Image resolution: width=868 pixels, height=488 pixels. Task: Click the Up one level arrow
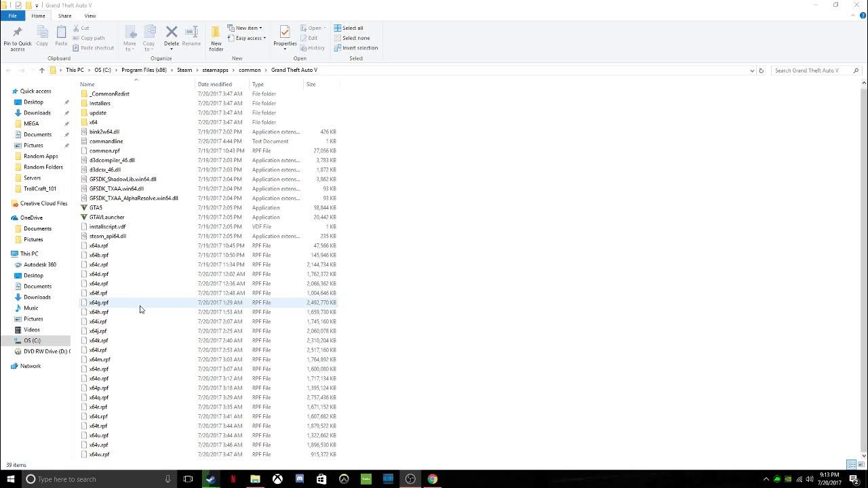click(x=42, y=70)
